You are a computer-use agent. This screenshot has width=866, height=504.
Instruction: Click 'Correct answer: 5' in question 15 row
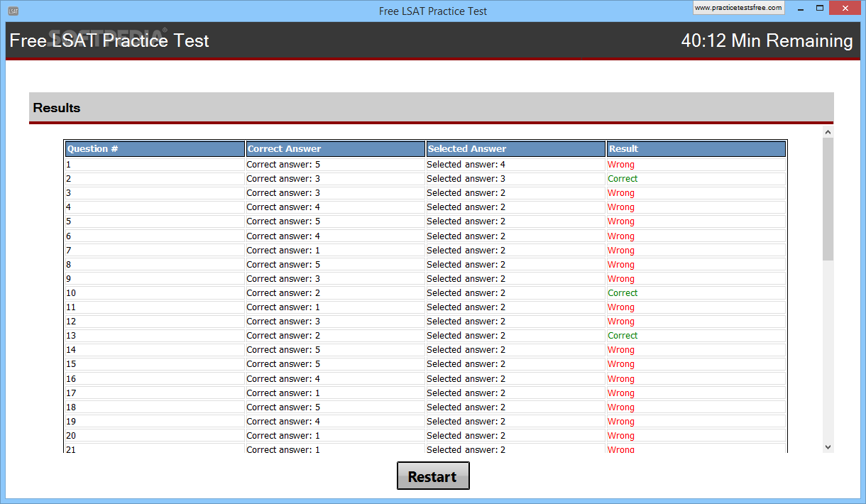pos(283,364)
